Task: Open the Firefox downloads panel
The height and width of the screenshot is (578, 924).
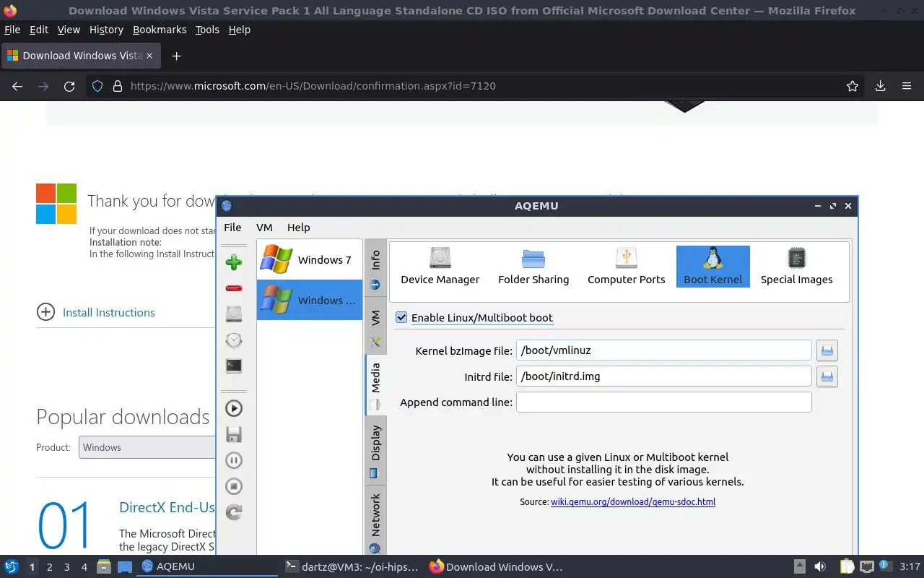Action: pos(880,86)
